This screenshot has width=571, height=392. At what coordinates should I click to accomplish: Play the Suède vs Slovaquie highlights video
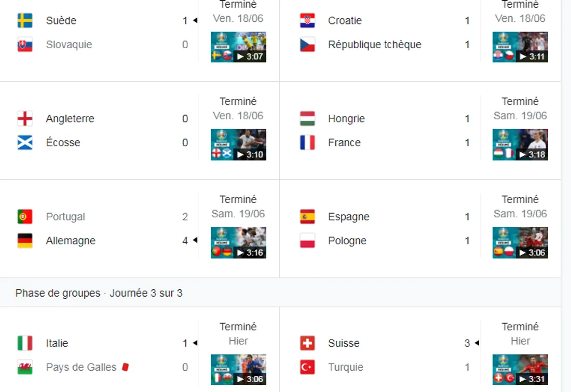coord(238,47)
